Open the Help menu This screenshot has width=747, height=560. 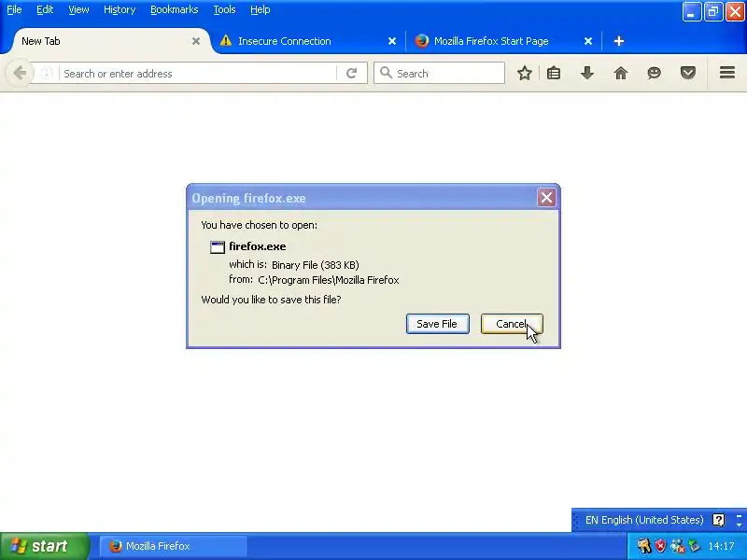coord(261,9)
